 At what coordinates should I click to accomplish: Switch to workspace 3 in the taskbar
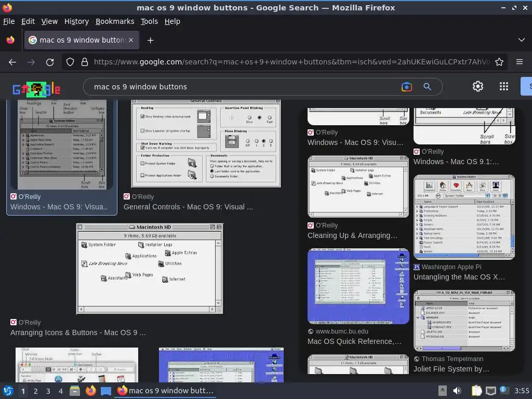48,391
